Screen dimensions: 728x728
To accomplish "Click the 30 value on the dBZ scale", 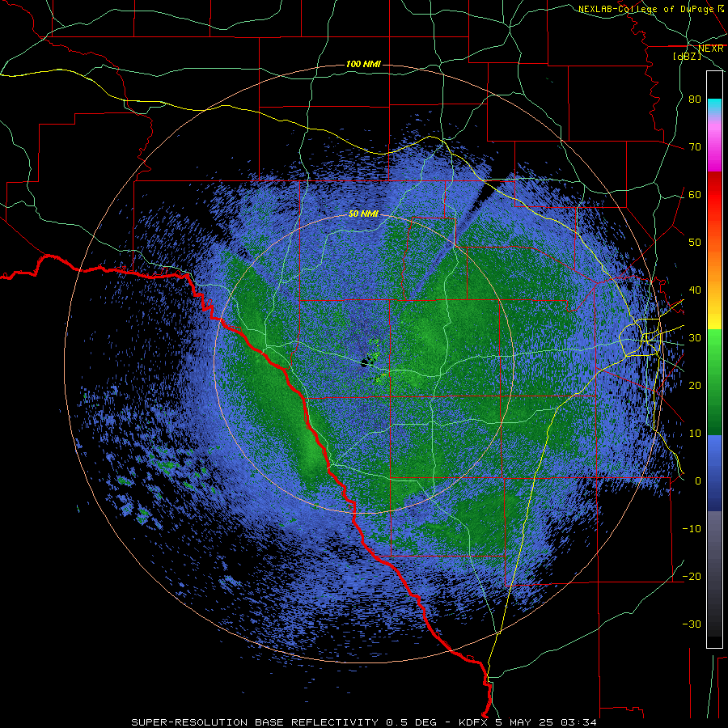I will coord(695,337).
